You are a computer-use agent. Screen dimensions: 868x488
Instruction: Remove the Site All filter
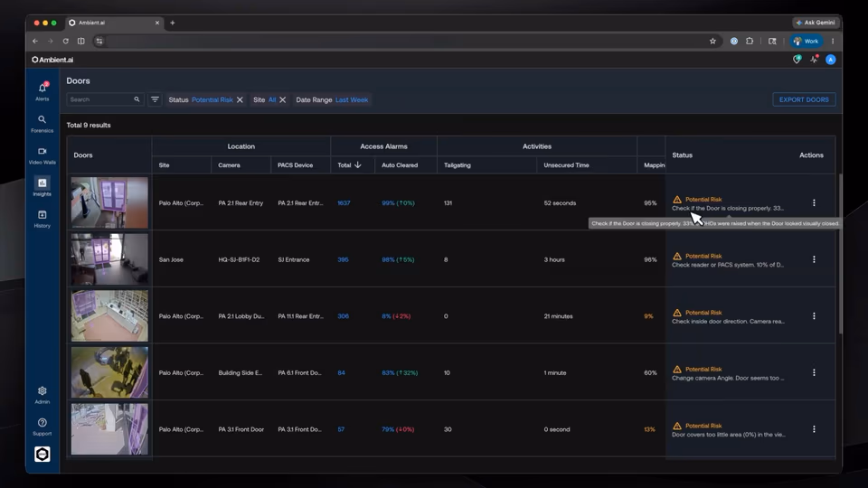pos(283,100)
